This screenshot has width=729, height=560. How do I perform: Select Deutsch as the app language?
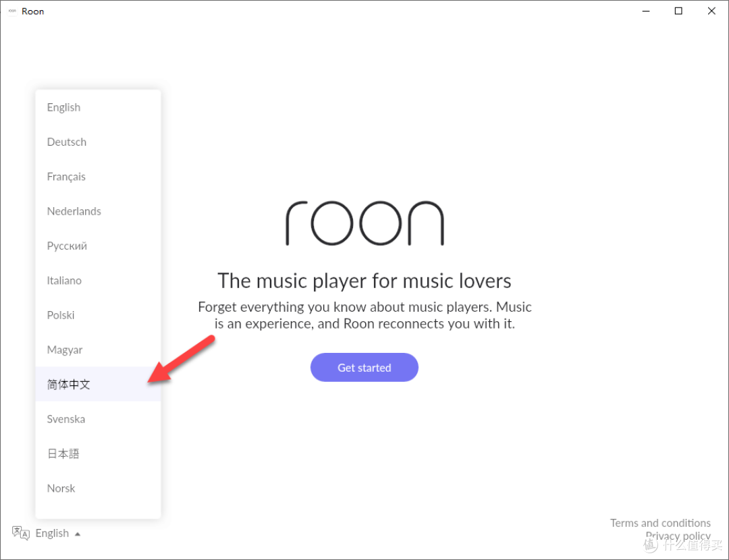point(66,142)
